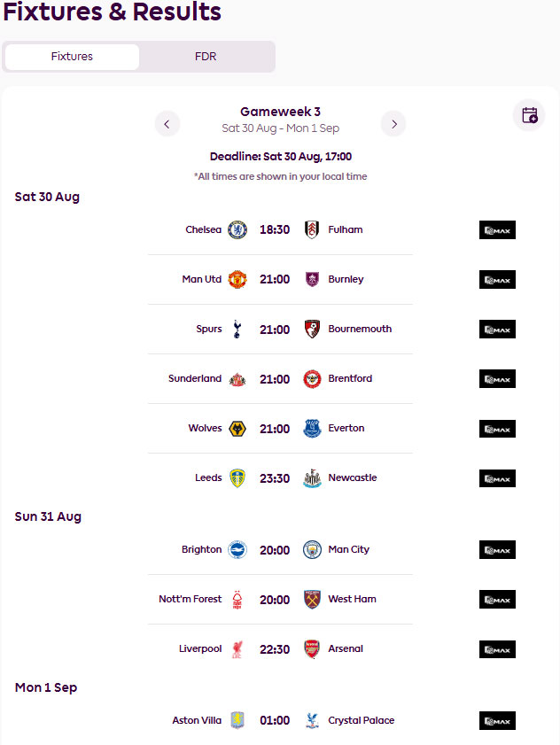
Task: Click the Newcastle club badge
Action: click(x=312, y=478)
